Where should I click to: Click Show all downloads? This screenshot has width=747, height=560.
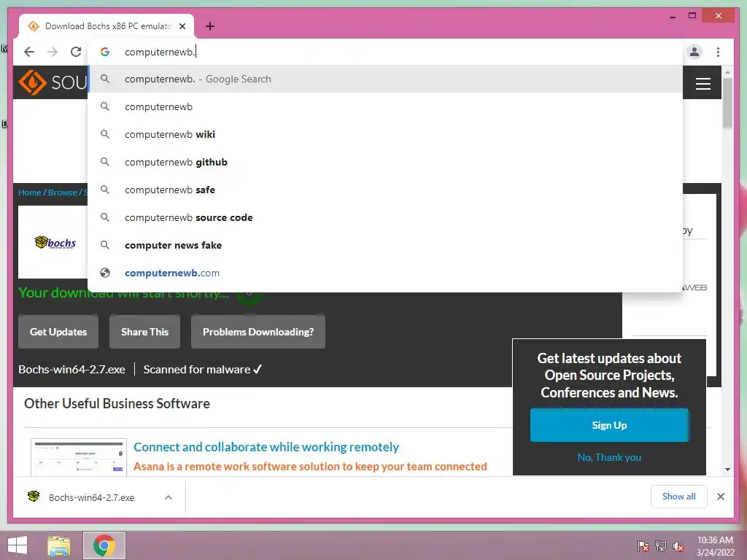click(678, 497)
